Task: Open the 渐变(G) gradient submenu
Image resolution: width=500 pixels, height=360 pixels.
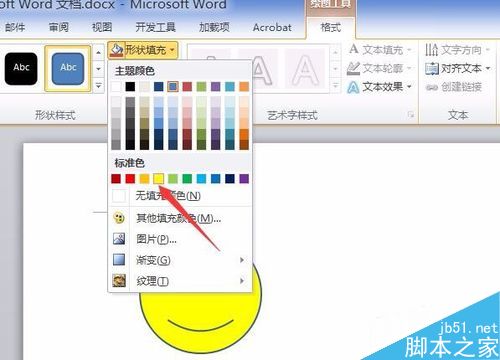Action: click(180, 260)
